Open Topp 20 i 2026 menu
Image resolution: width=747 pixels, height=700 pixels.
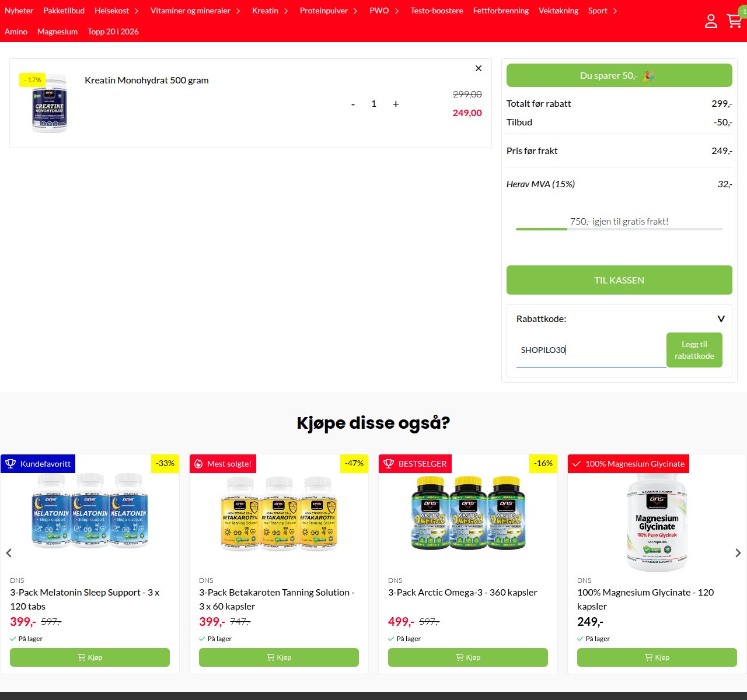[113, 32]
